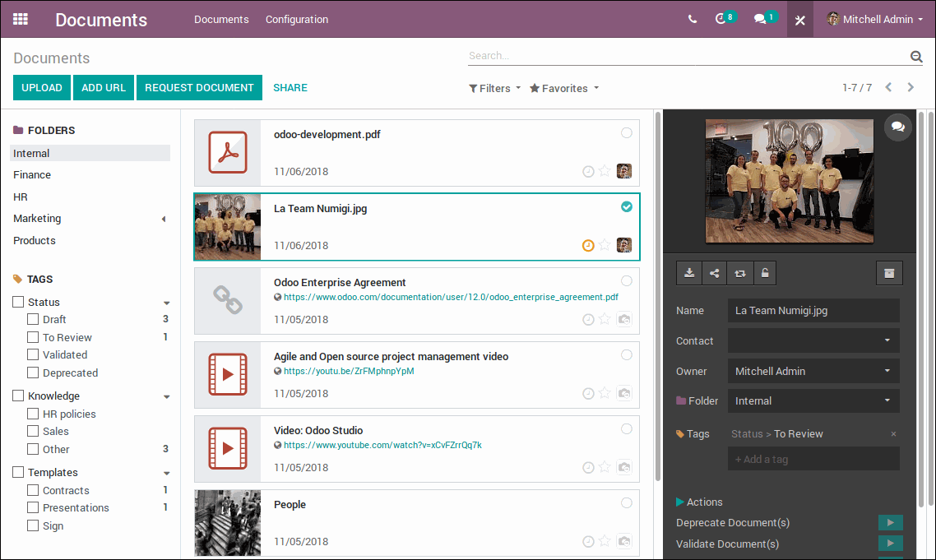Star the odoo-development.pdf document

(x=605, y=171)
